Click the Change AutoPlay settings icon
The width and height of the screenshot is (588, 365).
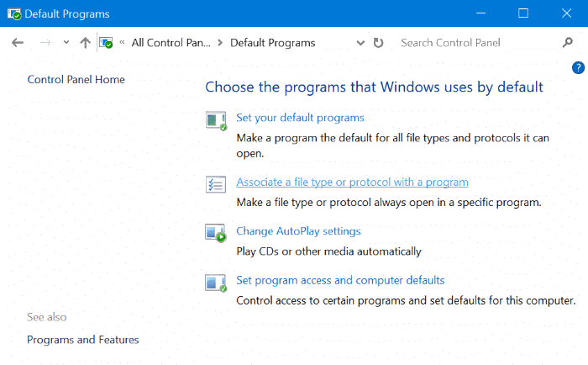click(x=216, y=233)
